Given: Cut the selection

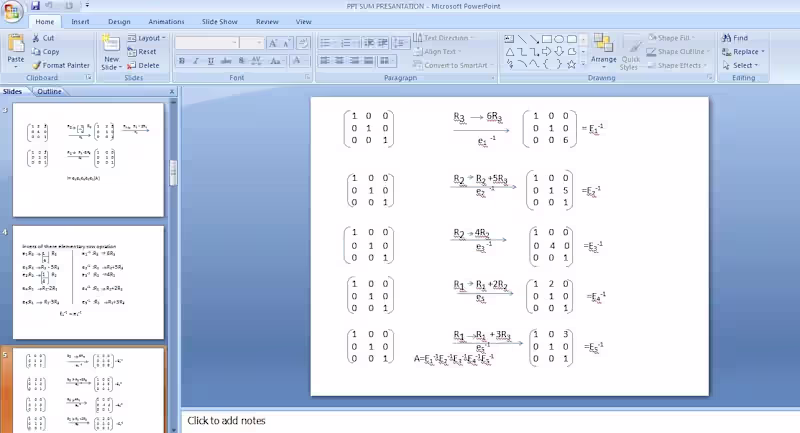Looking at the screenshot, I should pos(43,38).
